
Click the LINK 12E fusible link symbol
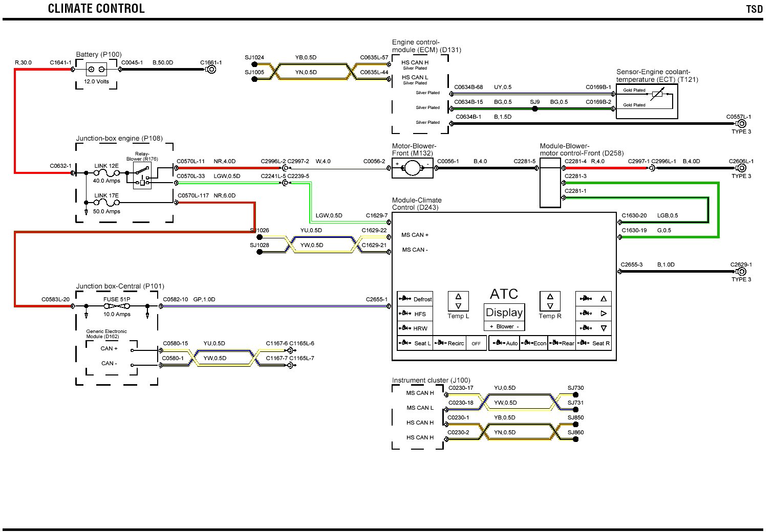[106, 173]
